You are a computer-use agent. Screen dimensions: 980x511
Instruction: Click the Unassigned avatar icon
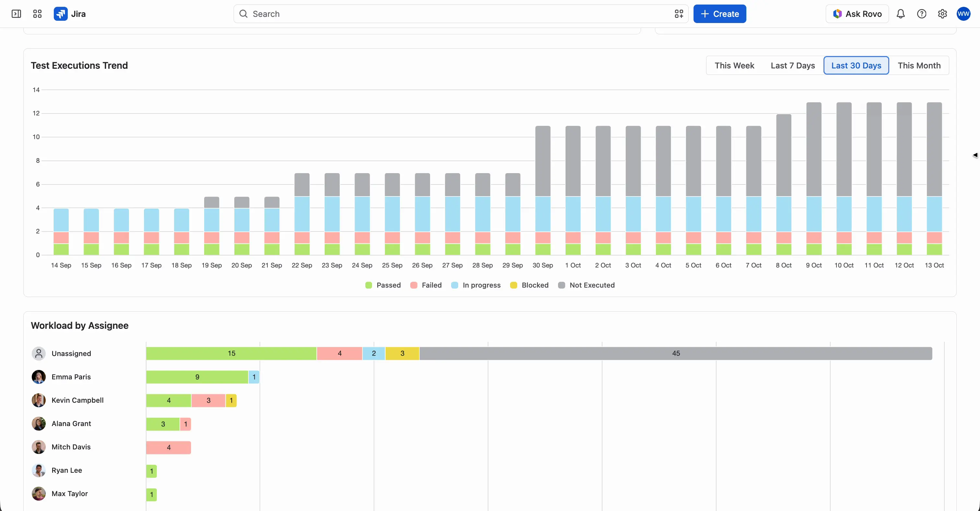click(x=39, y=353)
